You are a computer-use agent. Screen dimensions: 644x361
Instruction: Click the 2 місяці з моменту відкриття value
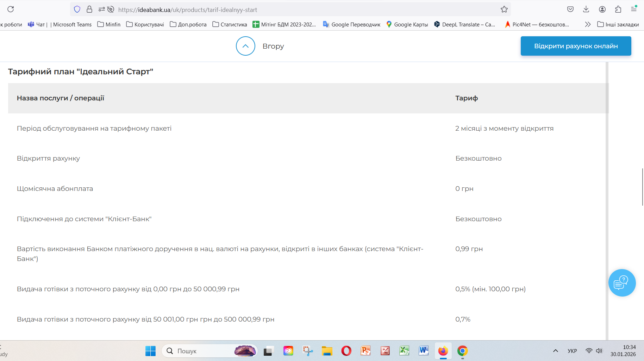point(504,129)
